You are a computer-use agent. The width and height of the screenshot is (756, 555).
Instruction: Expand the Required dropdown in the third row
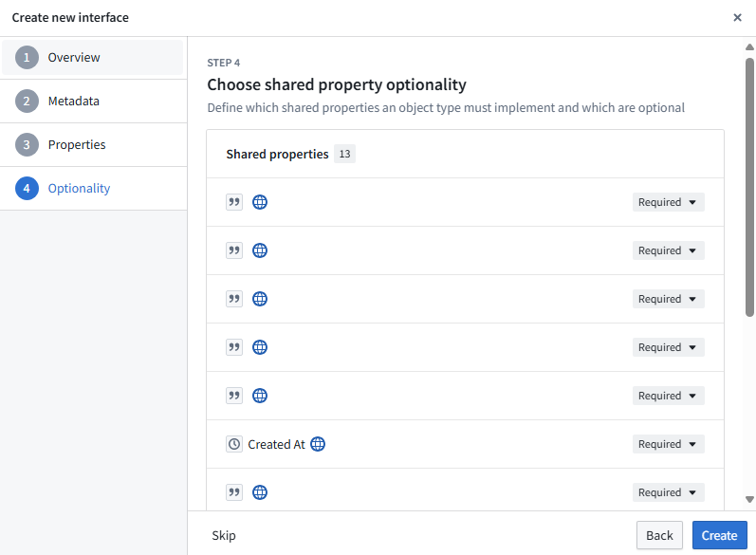click(668, 299)
